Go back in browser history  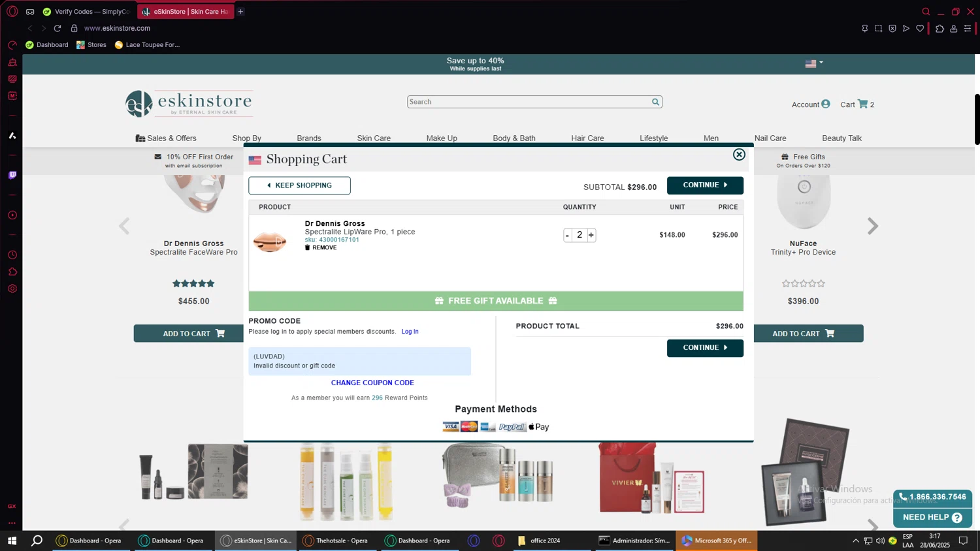(30, 28)
